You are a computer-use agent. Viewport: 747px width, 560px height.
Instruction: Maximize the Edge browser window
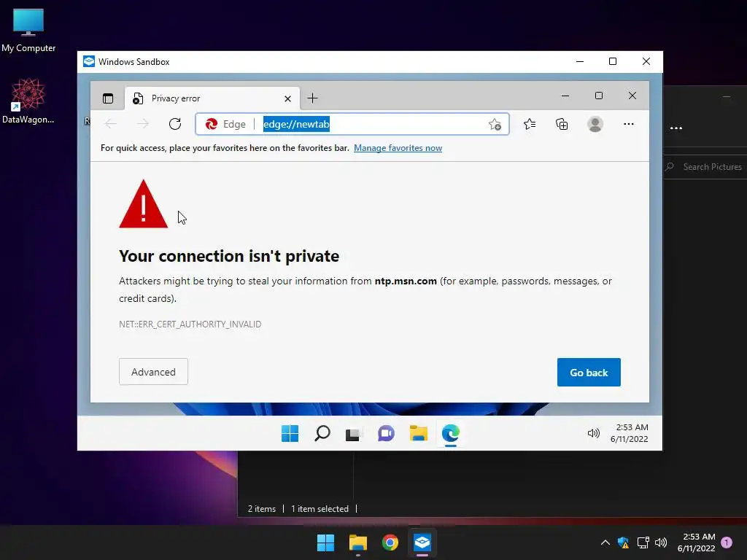[599, 96]
